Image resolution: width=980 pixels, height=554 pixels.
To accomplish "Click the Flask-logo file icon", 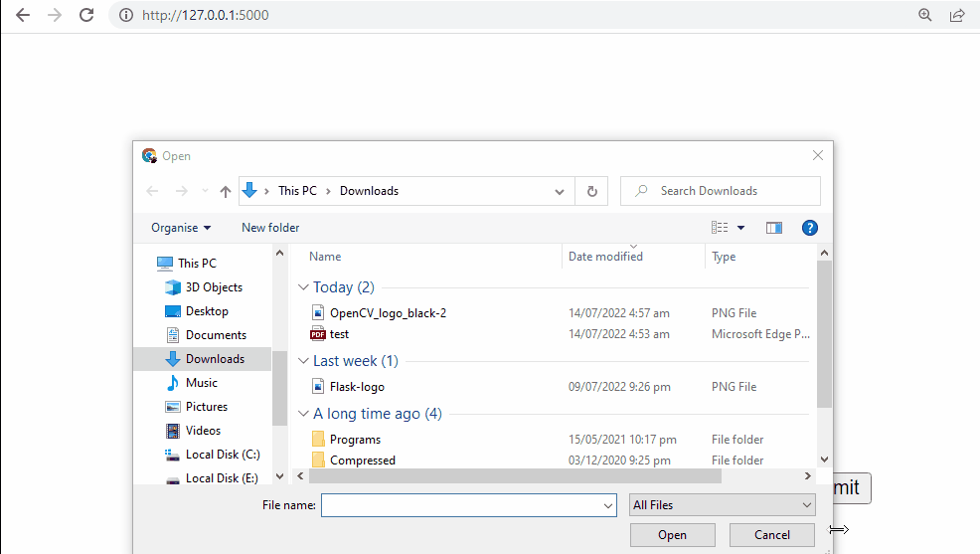I will (318, 387).
